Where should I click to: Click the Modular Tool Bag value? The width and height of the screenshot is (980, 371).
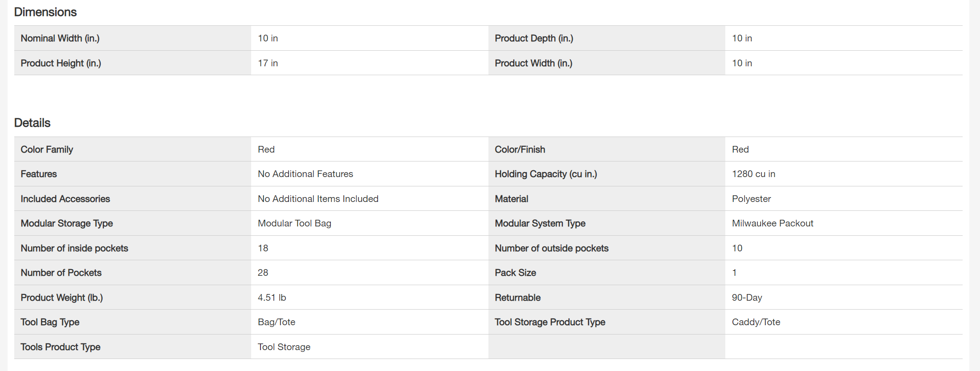[294, 223]
